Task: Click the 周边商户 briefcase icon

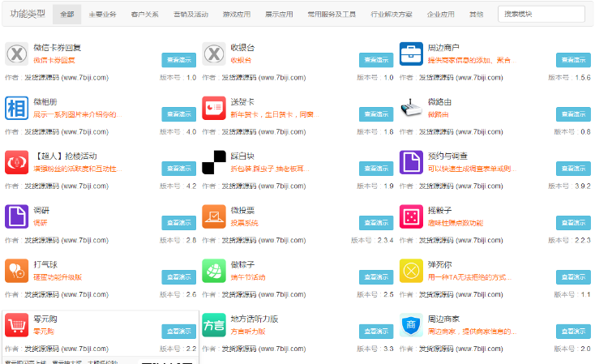Action: (411, 54)
